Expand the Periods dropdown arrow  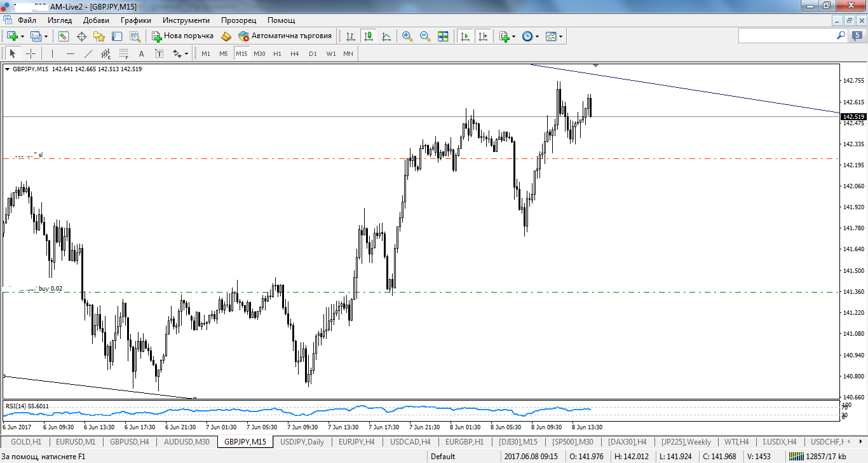click(537, 36)
